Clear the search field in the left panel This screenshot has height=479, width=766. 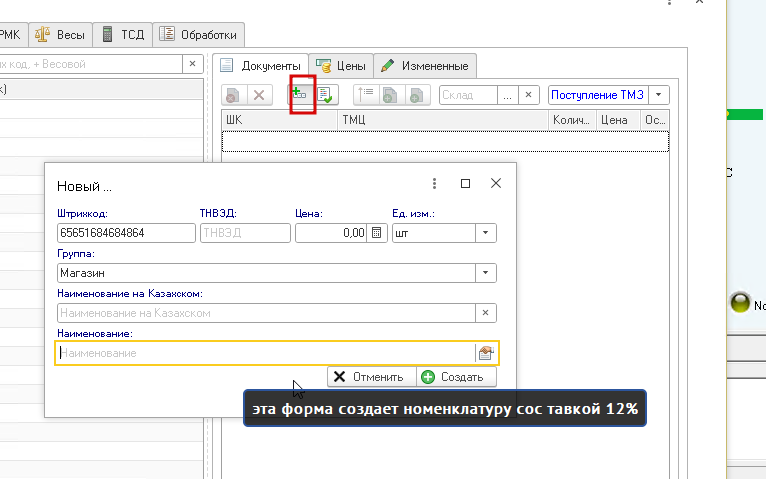coord(192,64)
